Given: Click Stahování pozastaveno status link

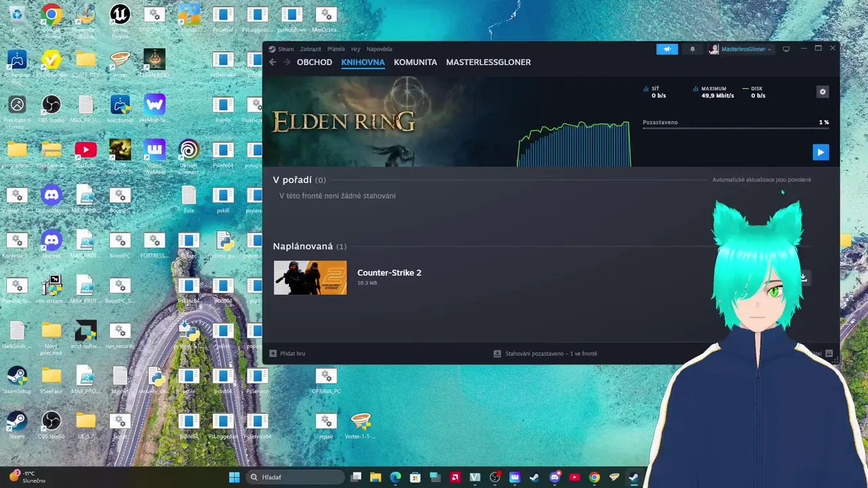Looking at the screenshot, I should 545,353.
